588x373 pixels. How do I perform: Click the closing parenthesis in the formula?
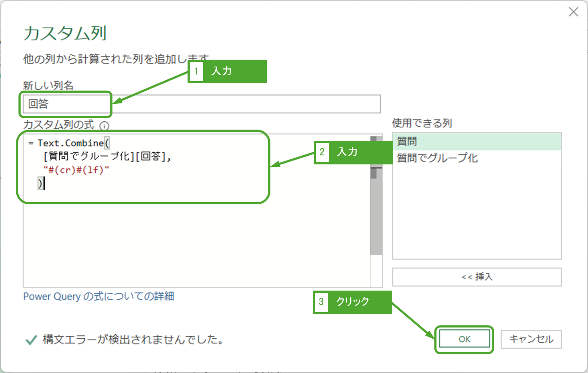click(40, 184)
